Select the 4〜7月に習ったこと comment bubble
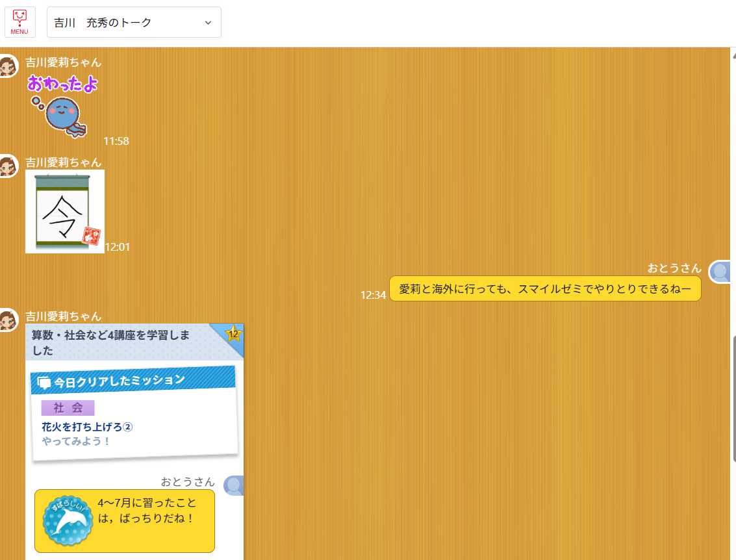The width and height of the screenshot is (736, 560). point(124,521)
